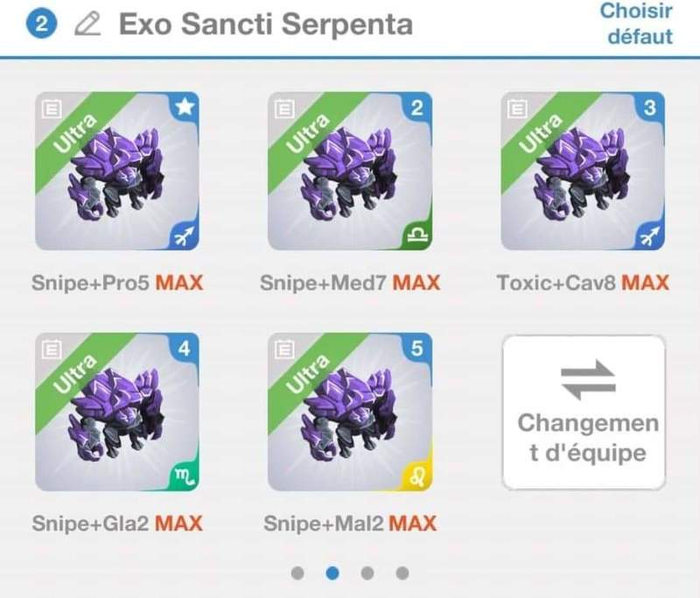Tap the Exo Sancti Serpenta team title
The height and width of the screenshot is (598, 700).
point(266,25)
